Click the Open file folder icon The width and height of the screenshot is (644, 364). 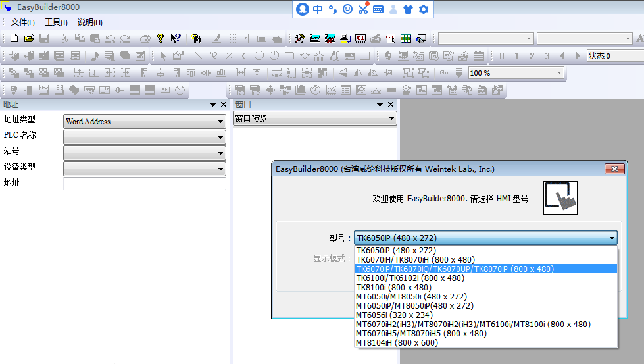coord(29,39)
